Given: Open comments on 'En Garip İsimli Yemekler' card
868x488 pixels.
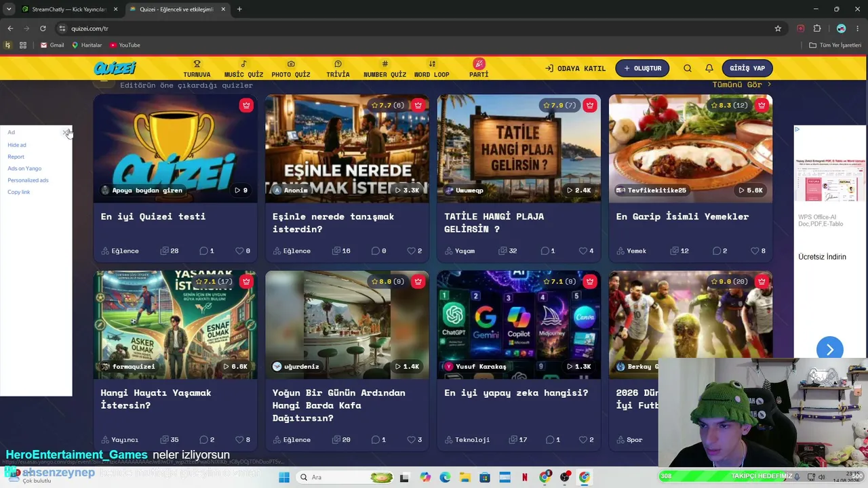Looking at the screenshot, I should pyautogui.click(x=717, y=251).
